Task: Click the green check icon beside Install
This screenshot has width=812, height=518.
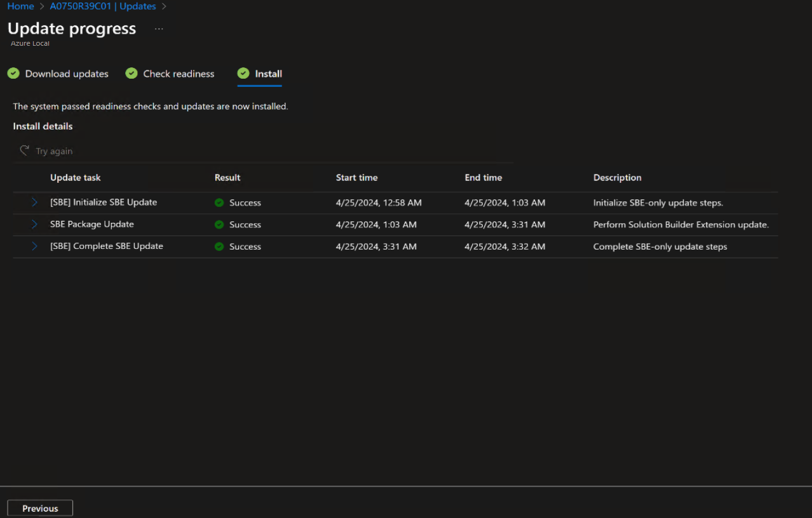Action: (x=243, y=74)
